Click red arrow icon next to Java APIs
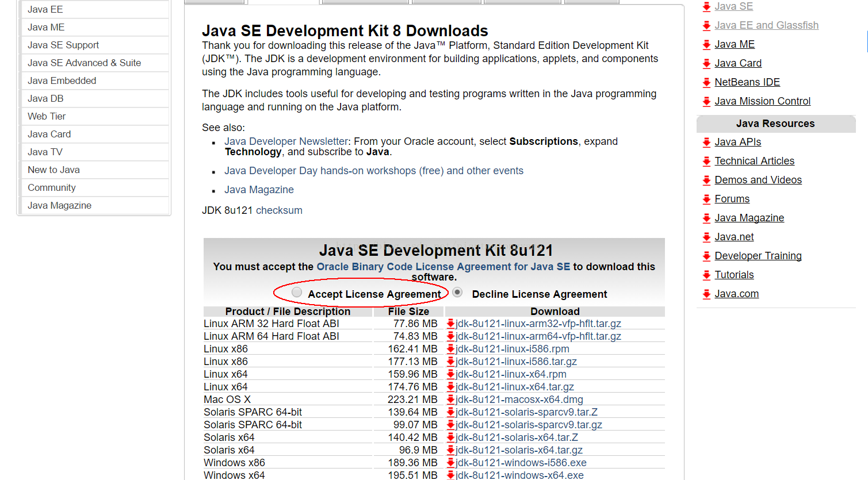This screenshot has height=480, width=868. pyautogui.click(x=707, y=143)
